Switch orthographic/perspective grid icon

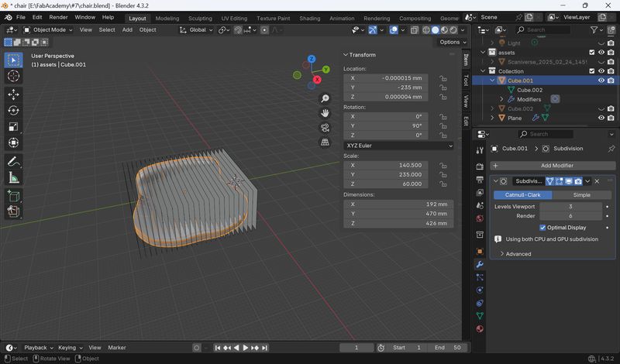[325, 143]
